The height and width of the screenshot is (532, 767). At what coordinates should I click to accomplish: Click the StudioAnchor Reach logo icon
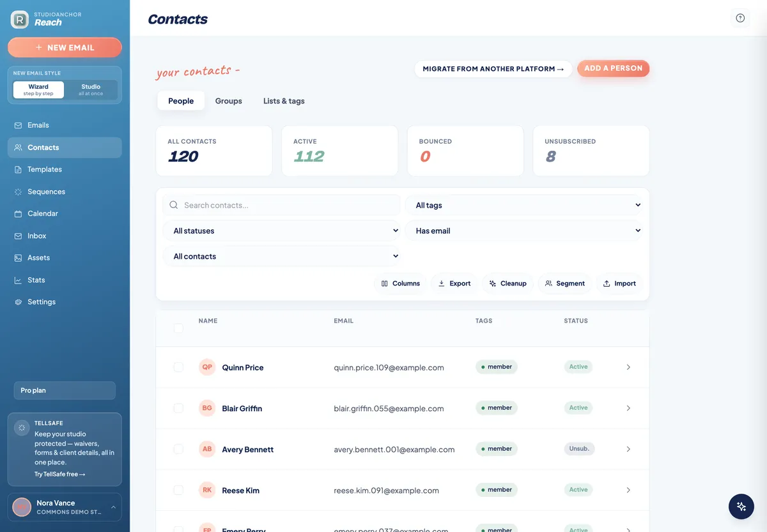[x=20, y=20]
